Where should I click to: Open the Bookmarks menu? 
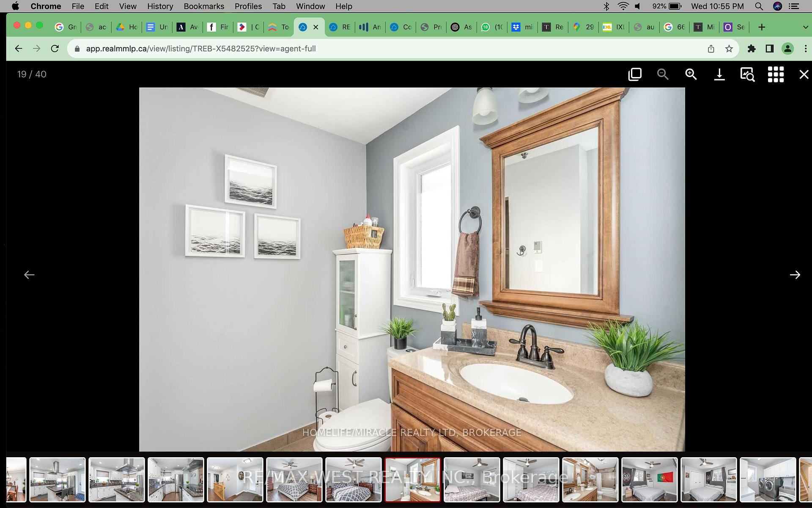(204, 6)
